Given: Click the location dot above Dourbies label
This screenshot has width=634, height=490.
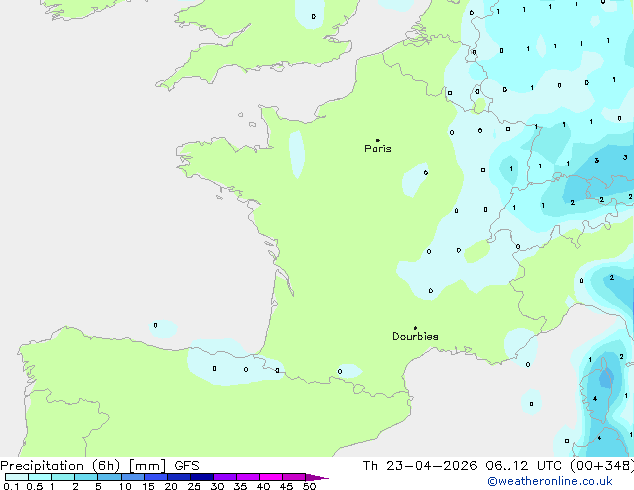Looking at the screenshot, I should [x=415, y=328].
